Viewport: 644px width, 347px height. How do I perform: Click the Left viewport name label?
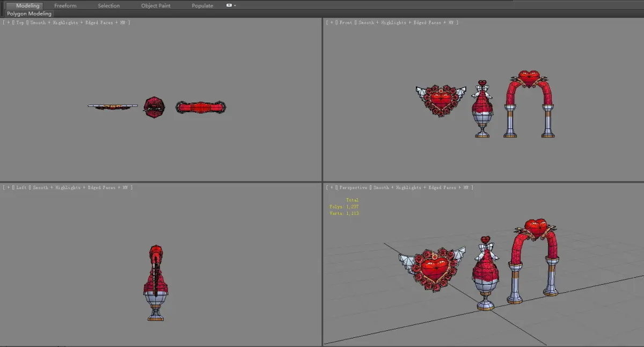(x=22, y=187)
